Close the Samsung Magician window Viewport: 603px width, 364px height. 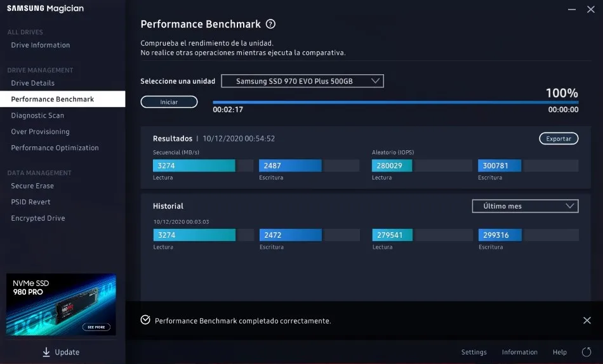click(x=591, y=10)
